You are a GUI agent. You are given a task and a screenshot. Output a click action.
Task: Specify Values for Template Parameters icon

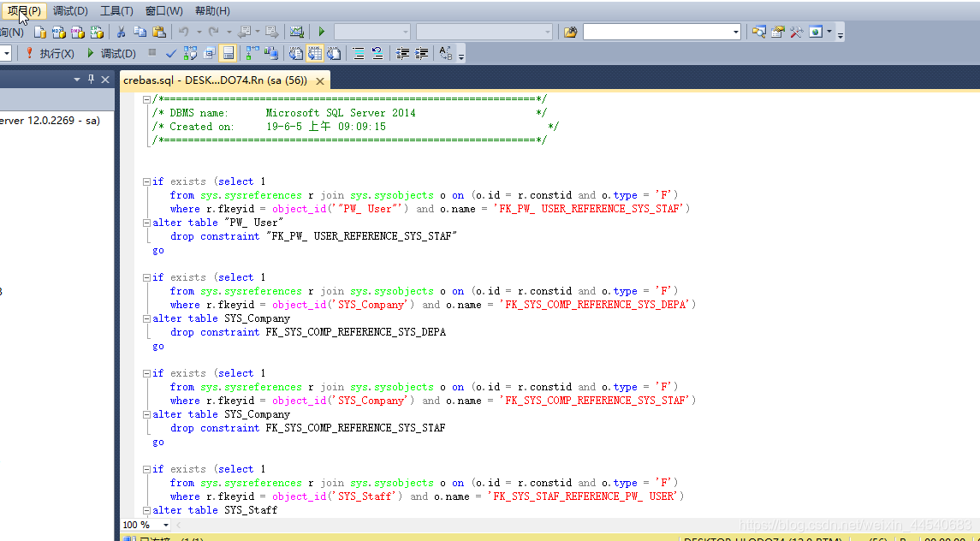tap(446, 53)
